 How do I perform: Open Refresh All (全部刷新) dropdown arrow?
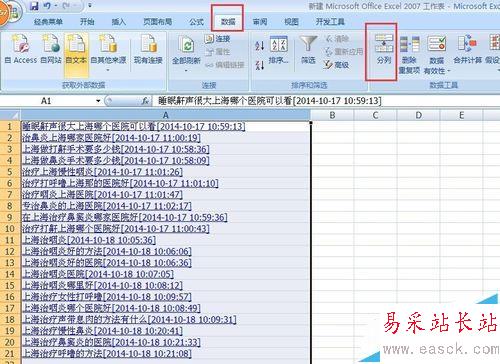[x=186, y=70]
